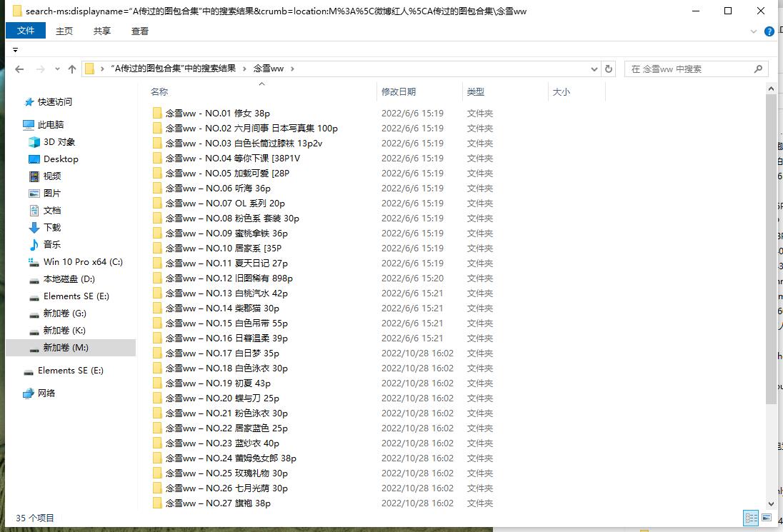Select the 3D 对象 folder in sidebar
Image resolution: width=783 pixels, height=532 pixels.
(x=59, y=142)
